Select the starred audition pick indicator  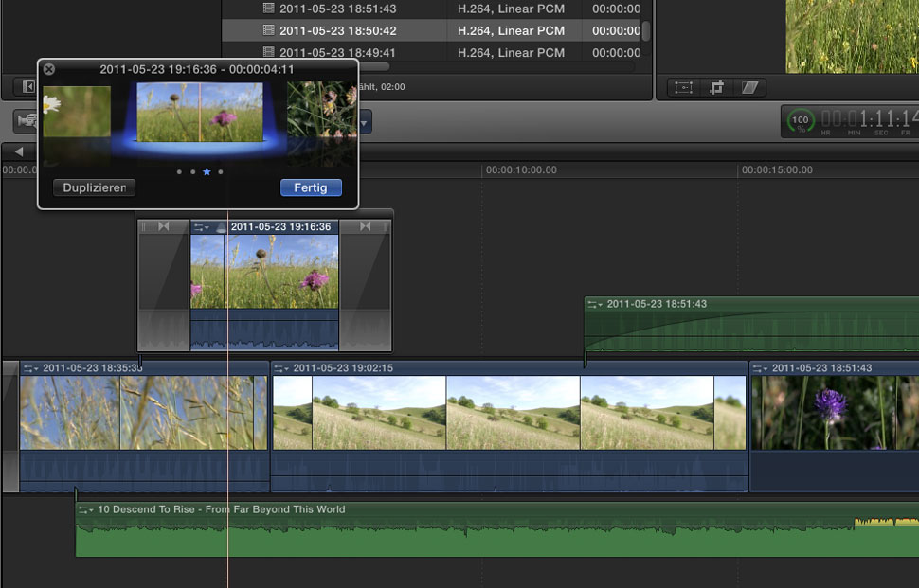tap(207, 172)
